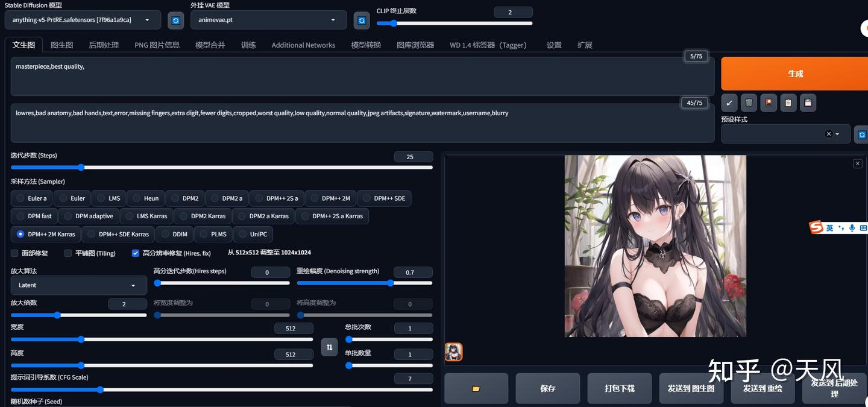Click the keyboard icon in IME toolbar

(863, 228)
